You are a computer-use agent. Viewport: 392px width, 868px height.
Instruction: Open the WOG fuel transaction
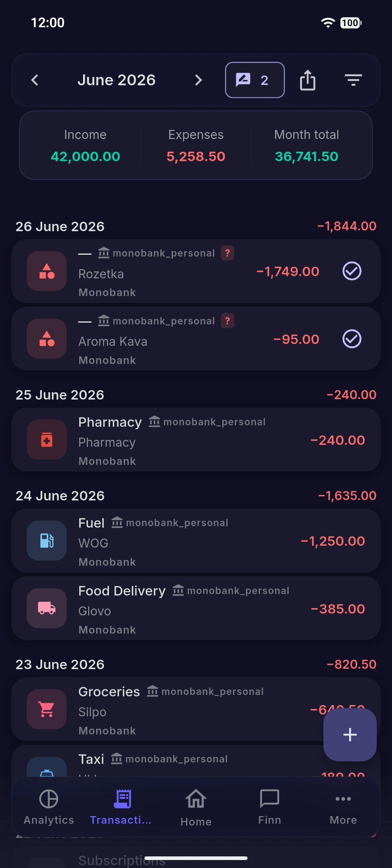click(x=196, y=541)
